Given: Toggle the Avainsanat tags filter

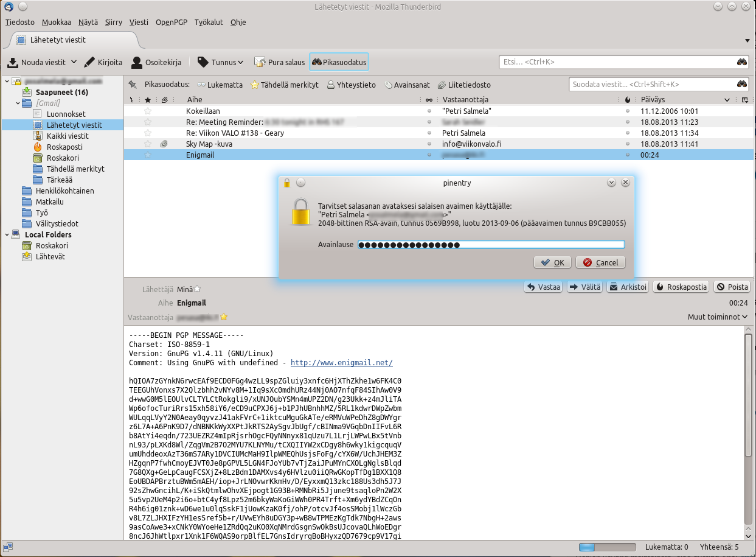Looking at the screenshot, I should point(407,85).
